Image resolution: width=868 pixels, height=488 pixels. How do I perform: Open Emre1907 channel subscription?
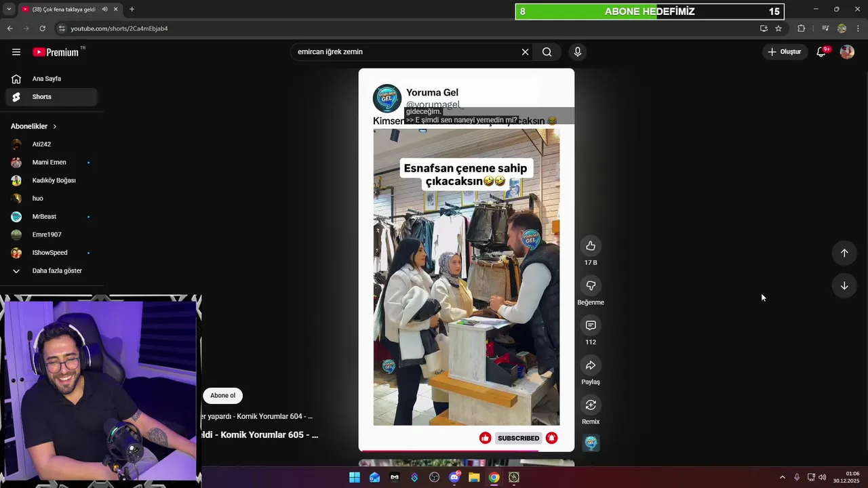pyautogui.click(x=52, y=235)
